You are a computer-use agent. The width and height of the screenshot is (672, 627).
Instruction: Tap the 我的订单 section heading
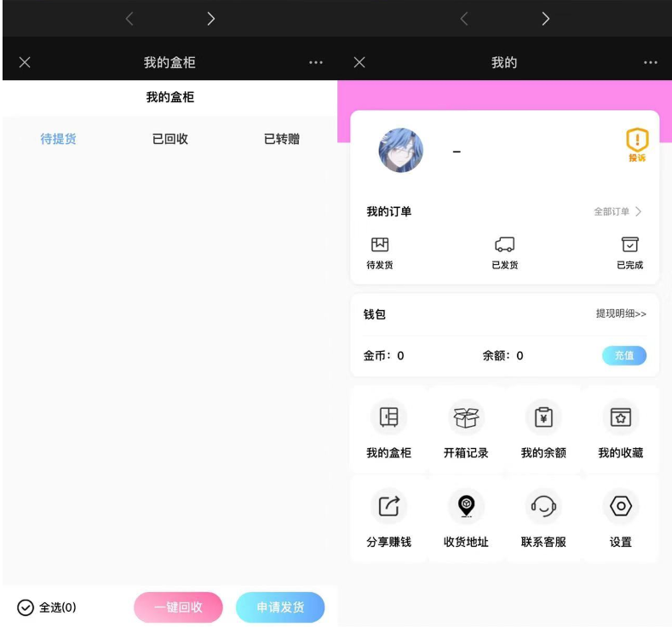tap(388, 211)
